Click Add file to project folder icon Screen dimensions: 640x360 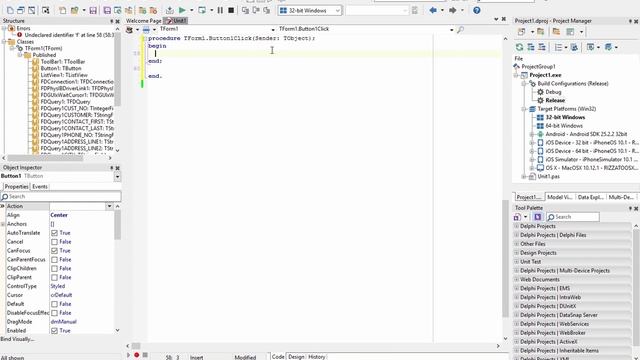(142, 10)
